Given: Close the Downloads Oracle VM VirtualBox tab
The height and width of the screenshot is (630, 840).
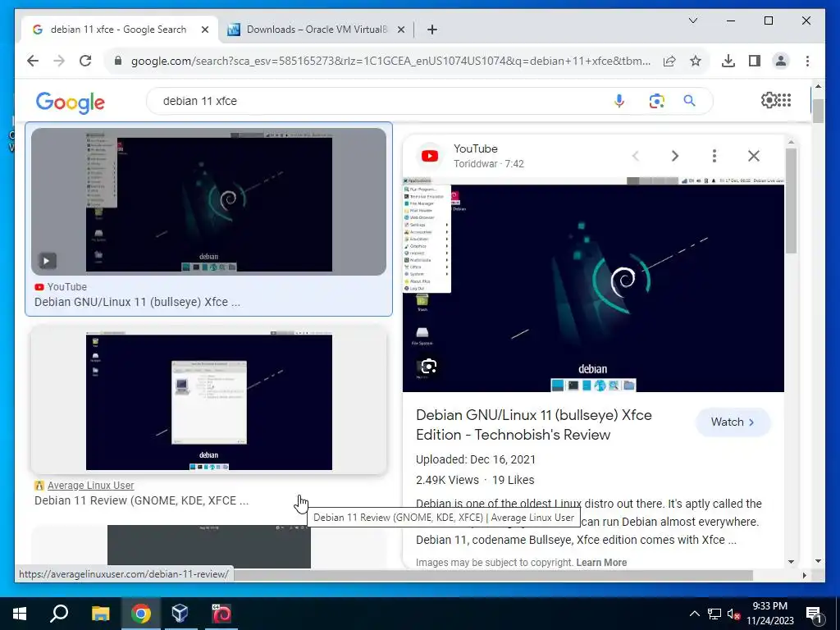Looking at the screenshot, I should (400, 30).
